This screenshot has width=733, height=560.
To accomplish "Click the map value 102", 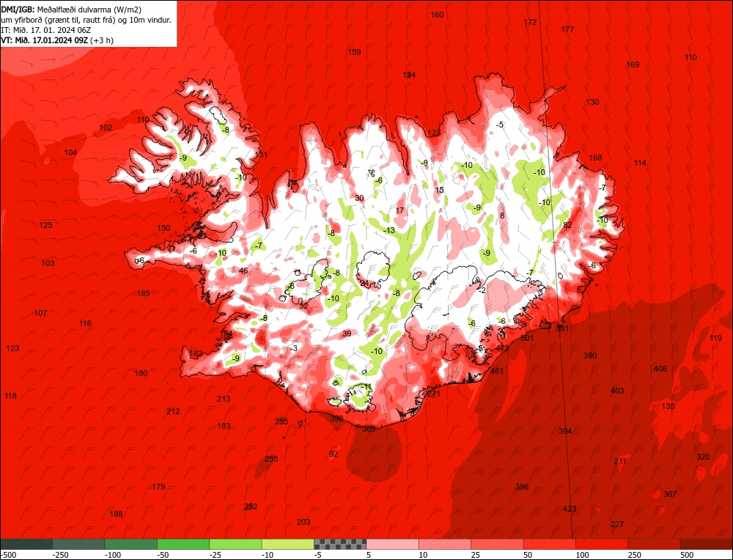I will point(106,128).
